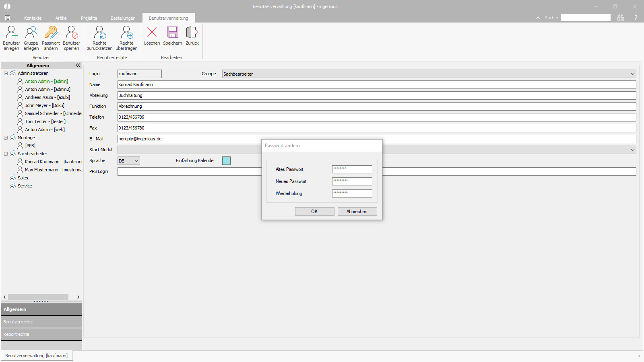
Task: Click the Funktion field Abrechnung
Action: (377, 106)
